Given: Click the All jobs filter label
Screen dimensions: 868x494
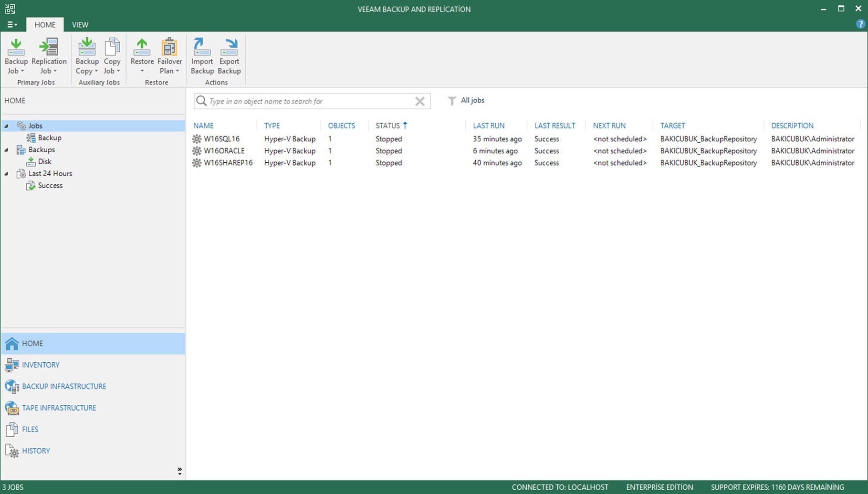Looking at the screenshot, I should (472, 100).
